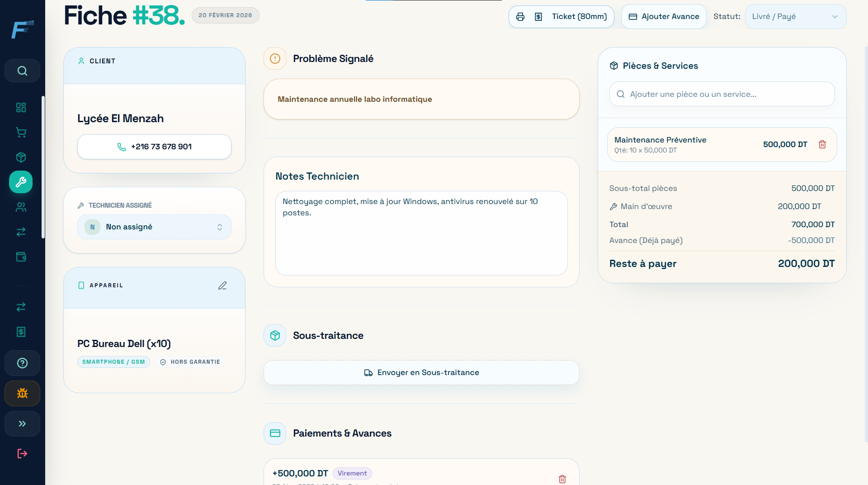Collapse the sidebar with the double-chevron button
Viewport: 868px width, 485px height.
click(x=22, y=423)
